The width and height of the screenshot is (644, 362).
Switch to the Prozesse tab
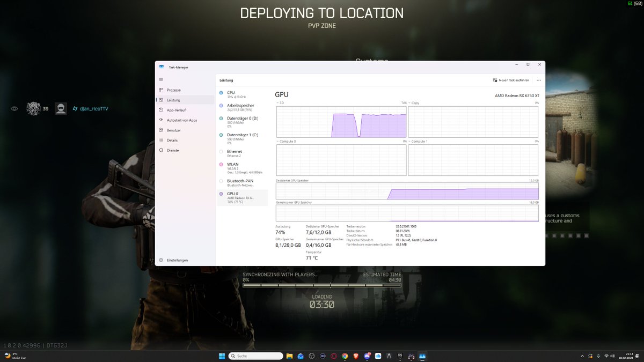tap(185, 90)
